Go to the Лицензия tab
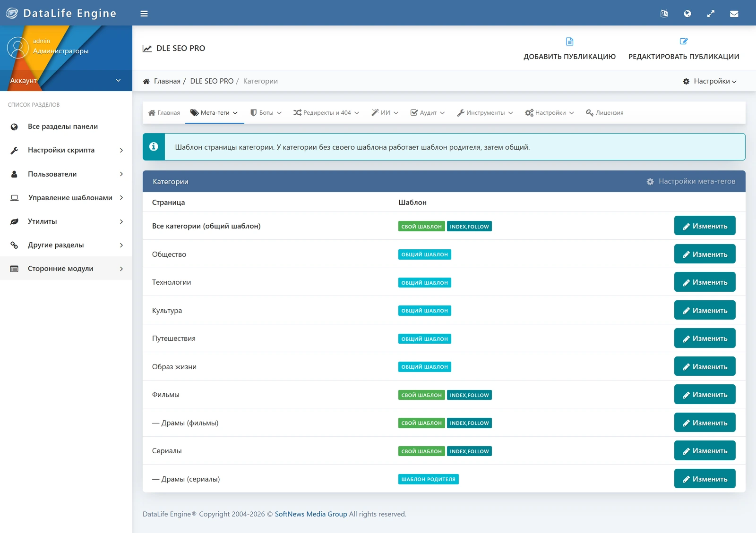This screenshot has width=756, height=533. point(605,113)
